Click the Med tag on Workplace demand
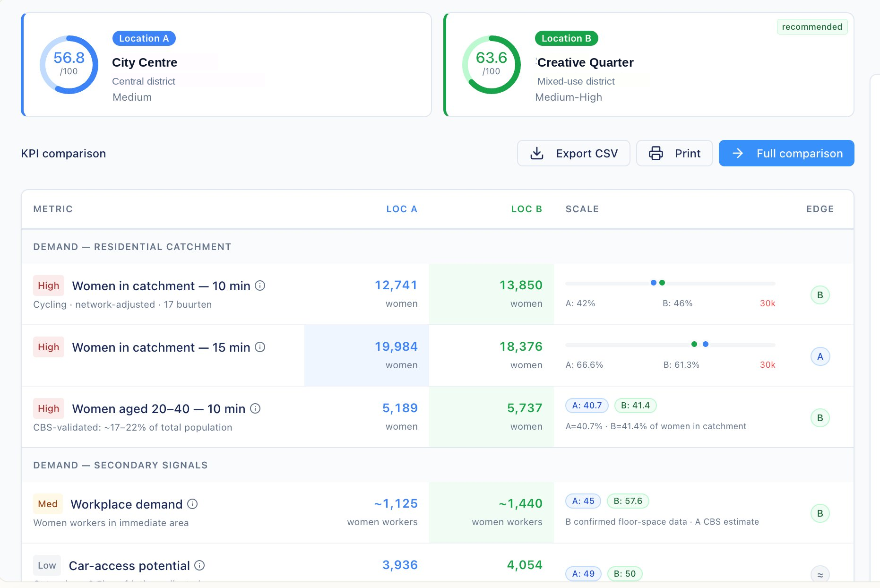880x588 pixels. coord(48,504)
